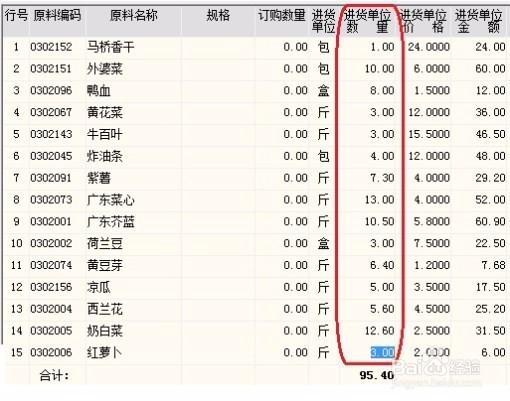Click material code 0302004
This screenshot has width=510, height=401.
(51, 309)
